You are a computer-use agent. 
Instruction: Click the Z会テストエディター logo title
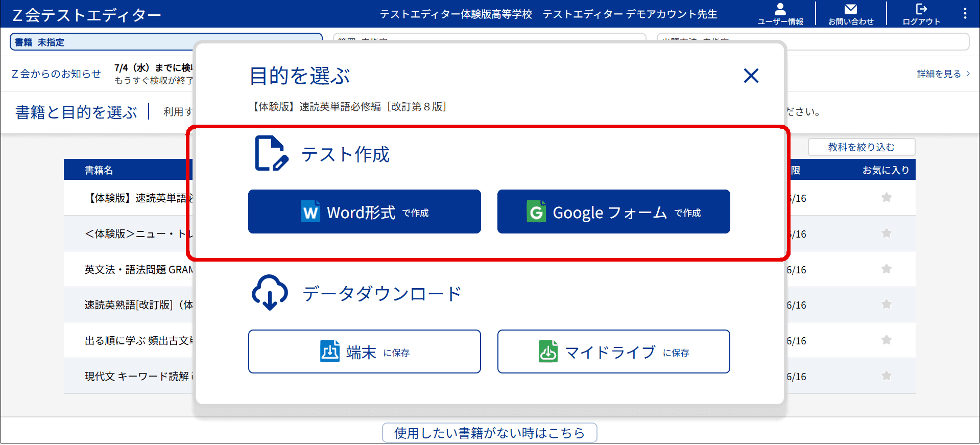click(x=87, y=15)
